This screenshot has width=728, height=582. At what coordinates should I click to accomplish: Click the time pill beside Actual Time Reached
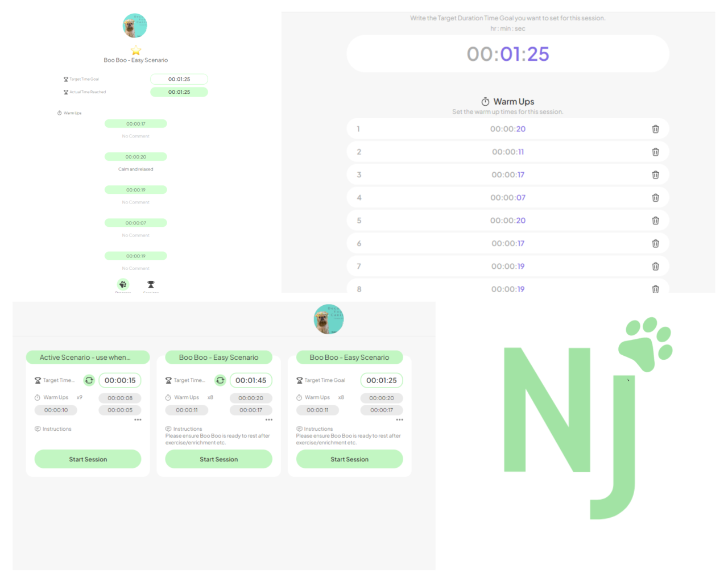tap(179, 92)
